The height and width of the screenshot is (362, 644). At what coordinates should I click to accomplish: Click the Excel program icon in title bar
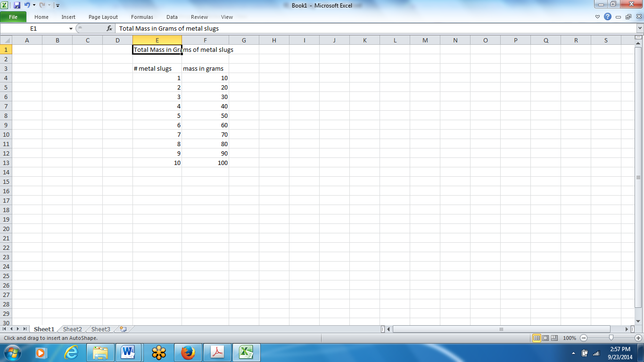click(x=5, y=5)
